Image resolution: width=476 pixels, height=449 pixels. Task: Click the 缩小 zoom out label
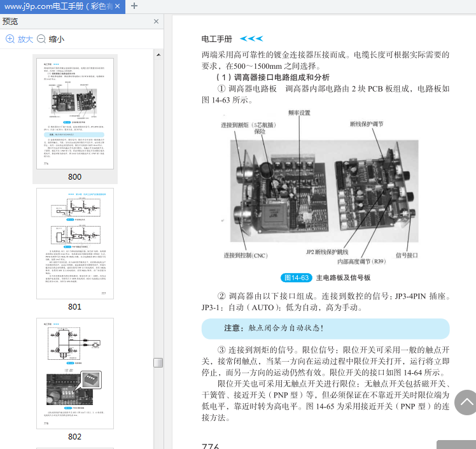click(57, 39)
